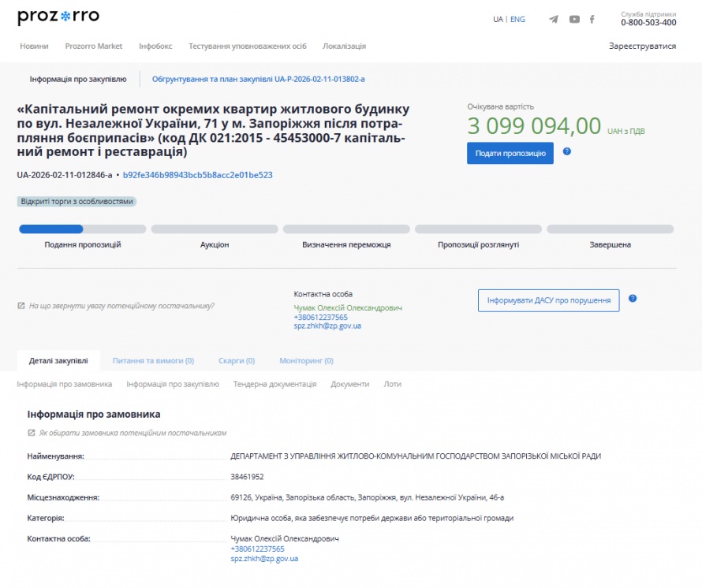Click edit icon next to supplier attention hint
The height and width of the screenshot is (588, 702).
click(21, 306)
